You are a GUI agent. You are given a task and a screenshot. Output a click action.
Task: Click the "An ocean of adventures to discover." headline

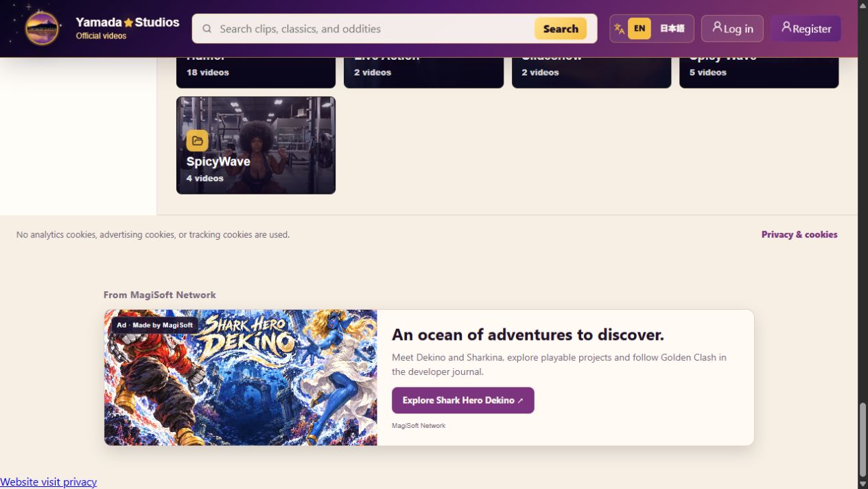[x=528, y=334]
